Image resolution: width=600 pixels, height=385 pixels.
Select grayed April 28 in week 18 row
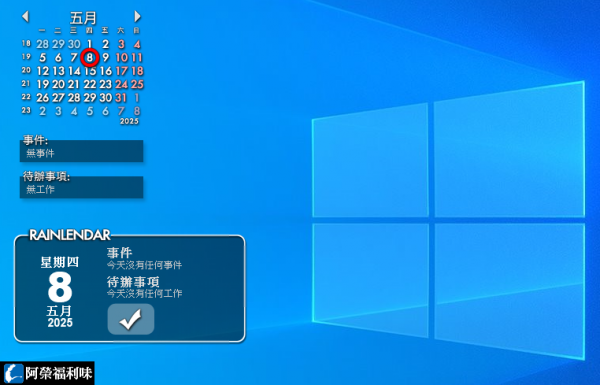coord(42,44)
